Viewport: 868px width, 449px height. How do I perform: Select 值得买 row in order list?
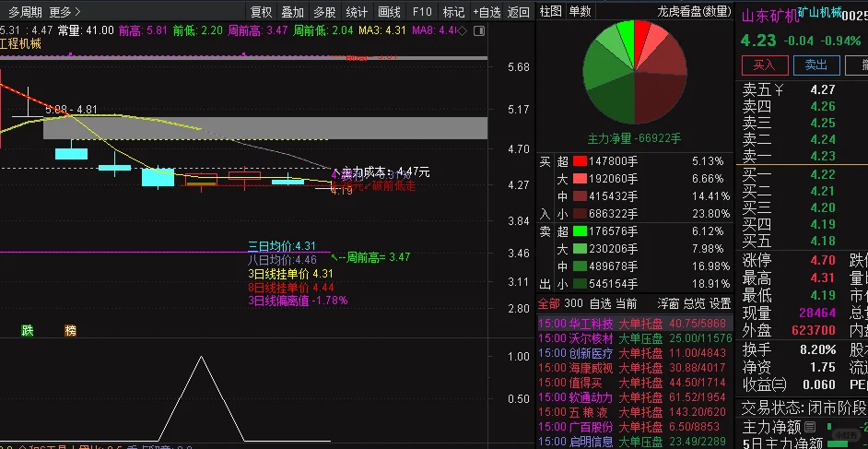click(x=635, y=383)
